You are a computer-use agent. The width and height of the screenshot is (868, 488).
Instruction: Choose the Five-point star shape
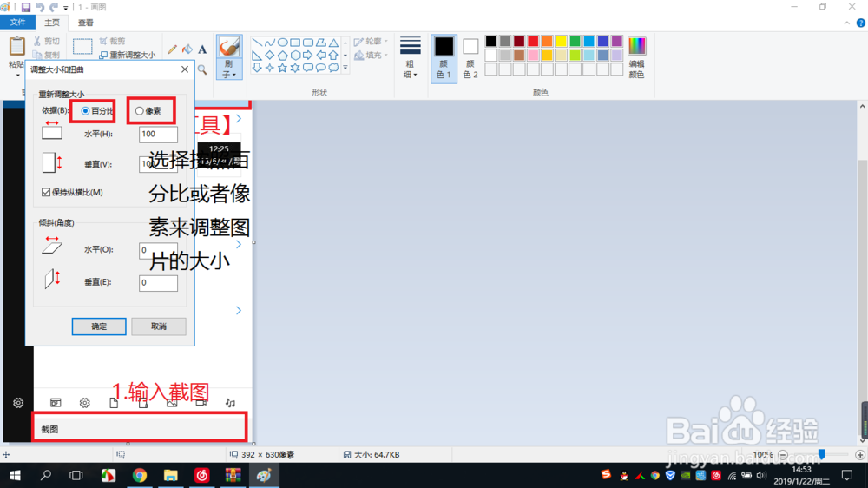(282, 68)
